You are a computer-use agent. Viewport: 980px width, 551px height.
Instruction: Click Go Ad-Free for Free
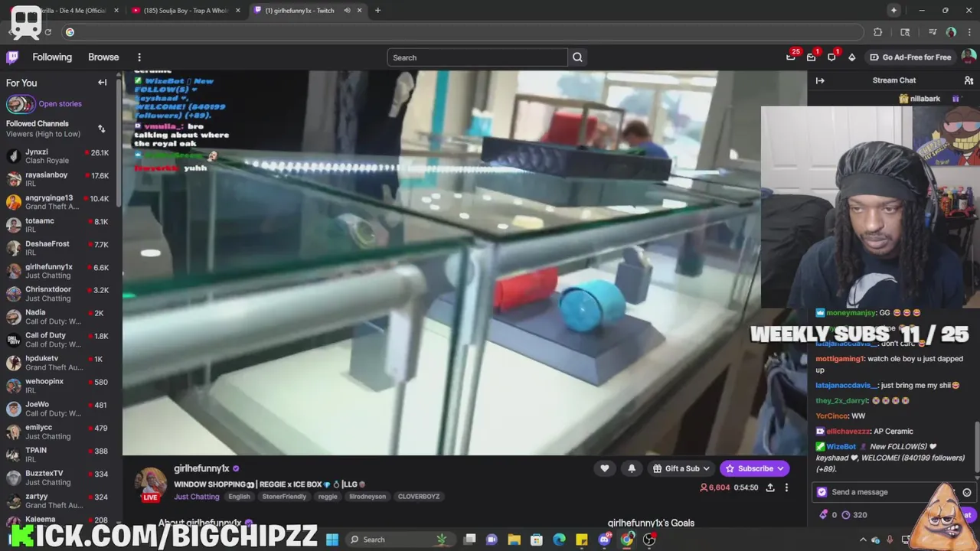(x=910, y=57)
